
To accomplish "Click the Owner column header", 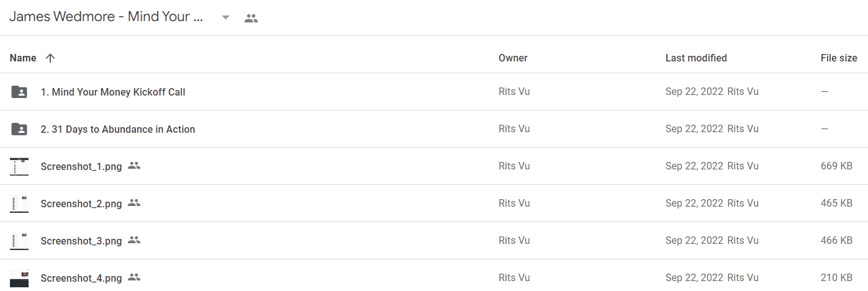I will (513, 58).
